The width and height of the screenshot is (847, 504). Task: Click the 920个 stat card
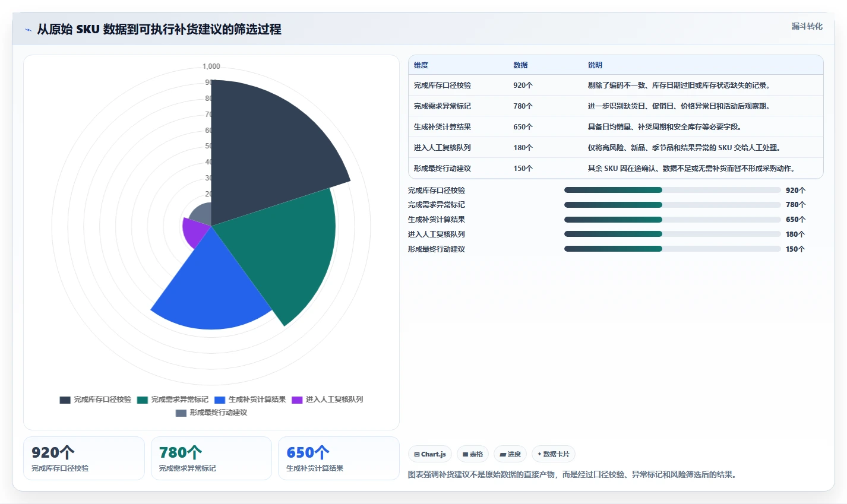click(x=84, y=458)
